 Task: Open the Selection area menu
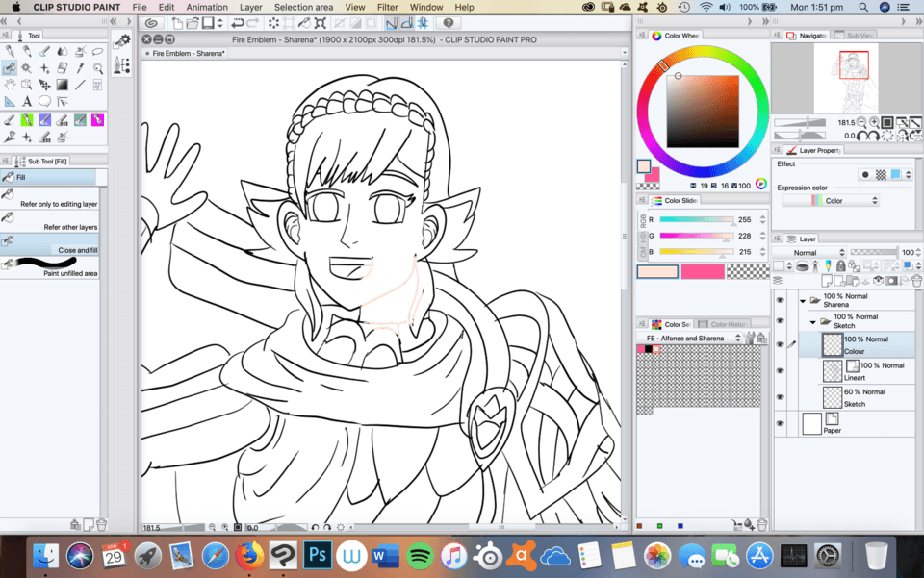(x=303, y=7)
